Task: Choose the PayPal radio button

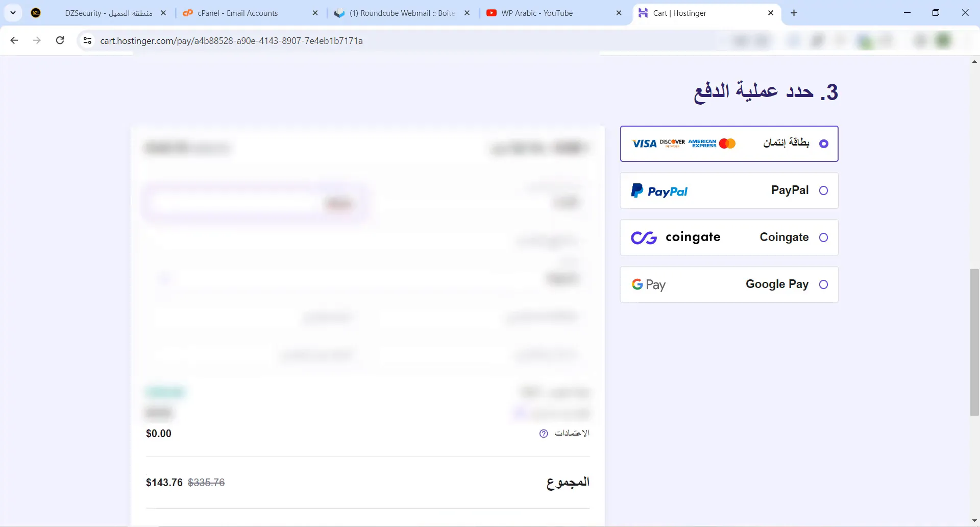Action: pos(823,190)
